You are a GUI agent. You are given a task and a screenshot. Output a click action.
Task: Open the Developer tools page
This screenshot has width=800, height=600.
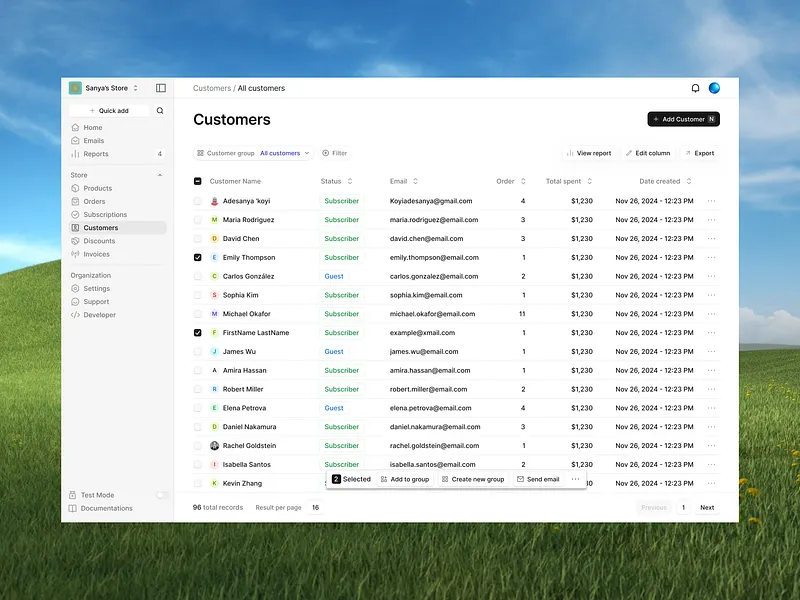point(97,314)
